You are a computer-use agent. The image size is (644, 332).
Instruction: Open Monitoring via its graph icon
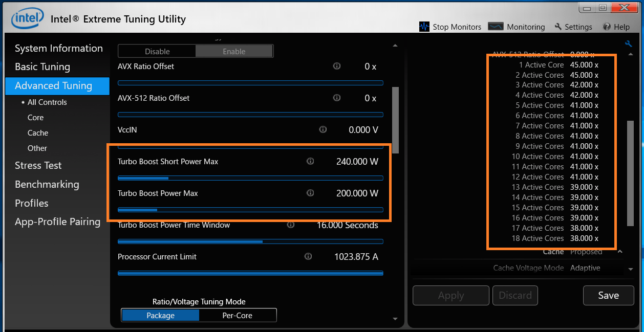click(x=496, y=27)
